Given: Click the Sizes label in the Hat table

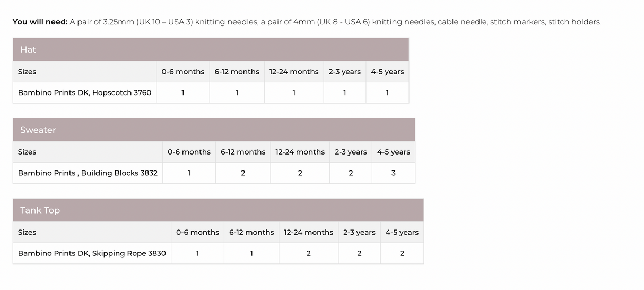Looking at the screenshot, I should (27, 72).
